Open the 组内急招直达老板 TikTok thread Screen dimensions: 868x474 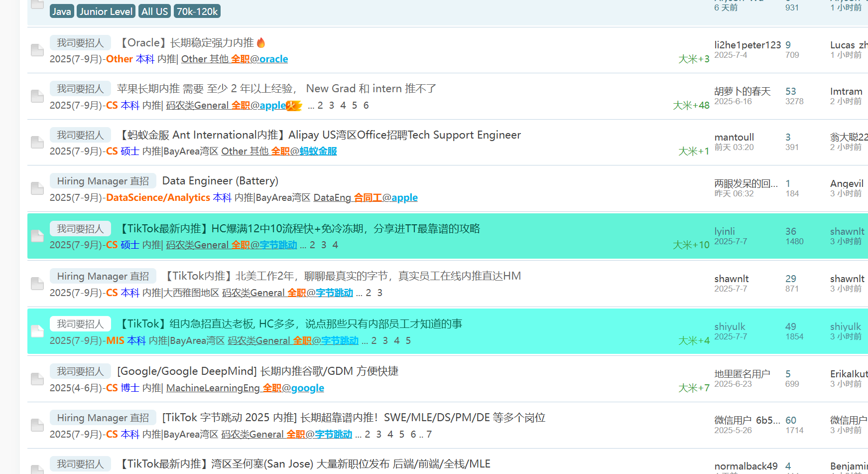[290, 324]
